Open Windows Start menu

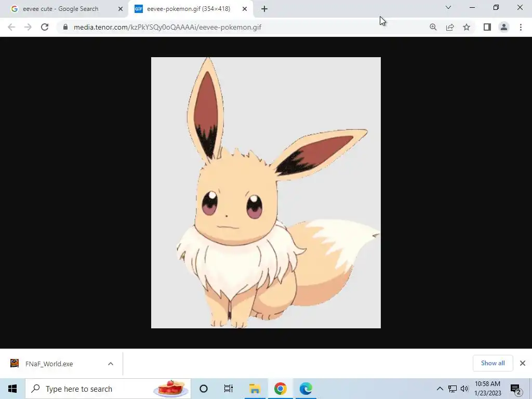click(12, 389)
